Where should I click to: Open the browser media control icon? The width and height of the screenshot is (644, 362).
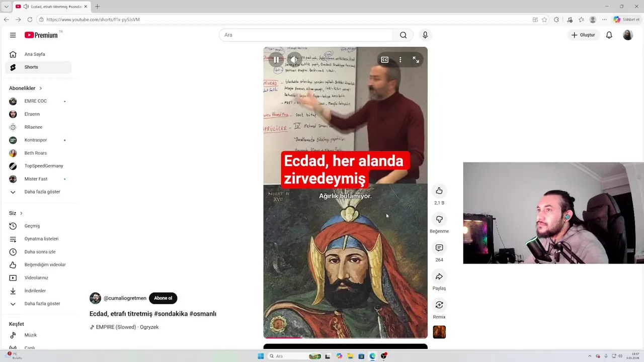point(570,20)
